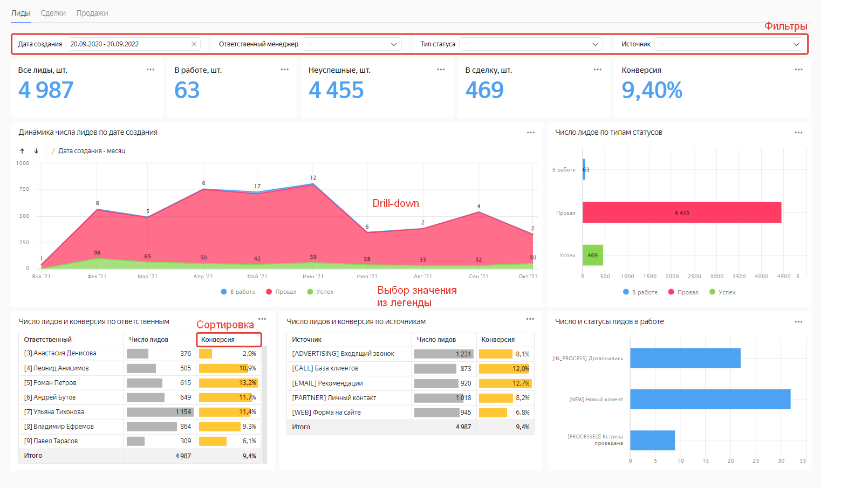
Task: Click the Новый клиент blue bar
Action: pyautogui.click(x=710, y=399)
